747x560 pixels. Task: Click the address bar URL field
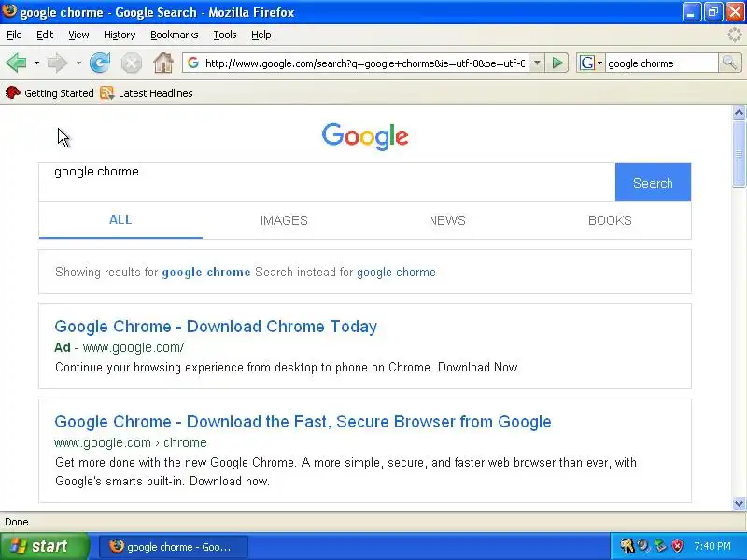[x=365, y=63]
